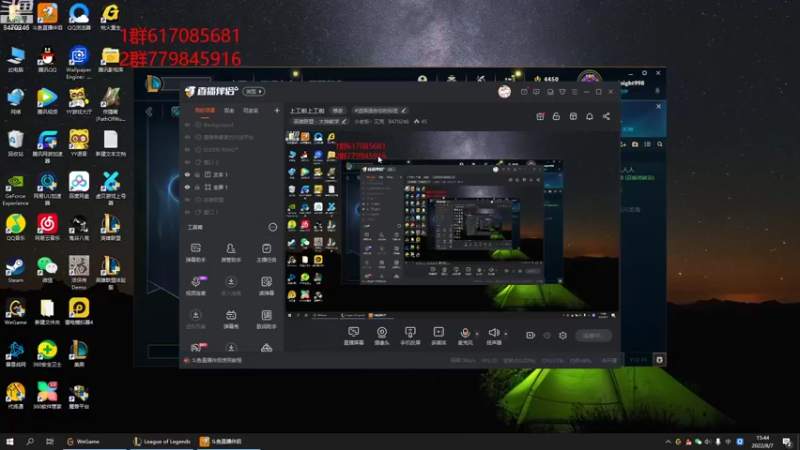Switch to League of Legends taskbar item
This screenshot has width=800, height=450.
[x=162, y=441]
